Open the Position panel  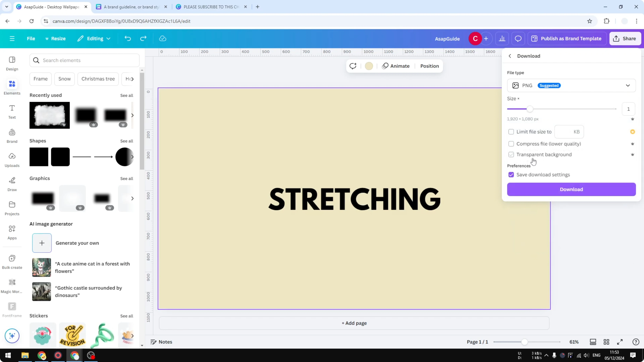(x=429, y=66)
